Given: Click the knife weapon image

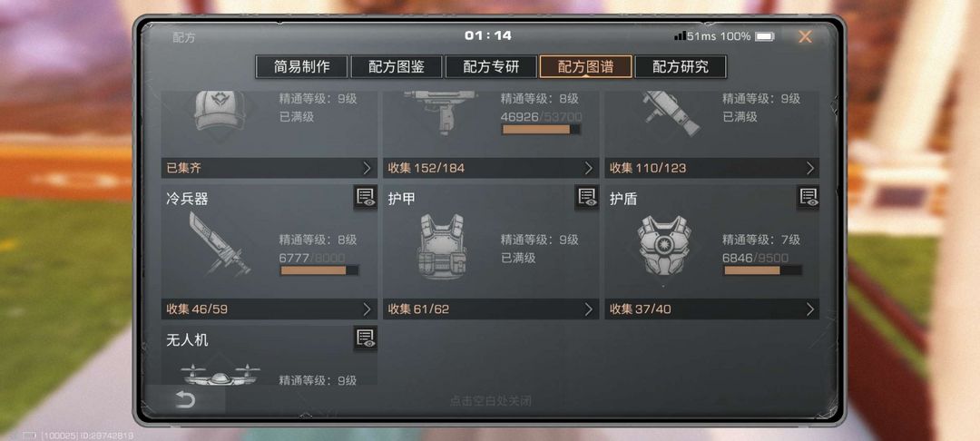Looking at the screenshot, I should point(219,243).
